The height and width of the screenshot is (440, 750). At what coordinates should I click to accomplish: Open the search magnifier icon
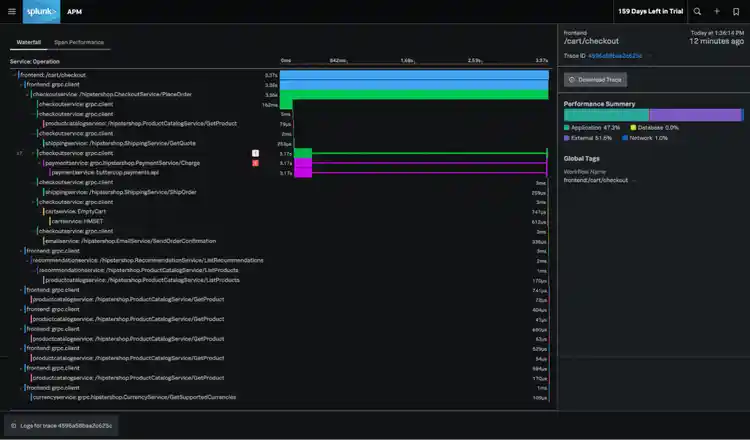tap(697, 11)
